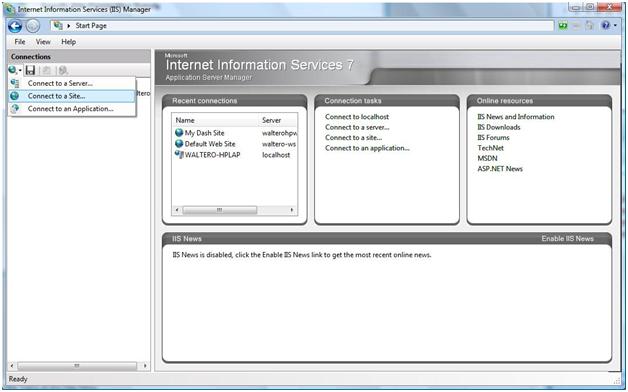Viewport: 628px width, 392px height.
Task: Click the blue Back navigation arrow
Action: [x=15, y=26]
